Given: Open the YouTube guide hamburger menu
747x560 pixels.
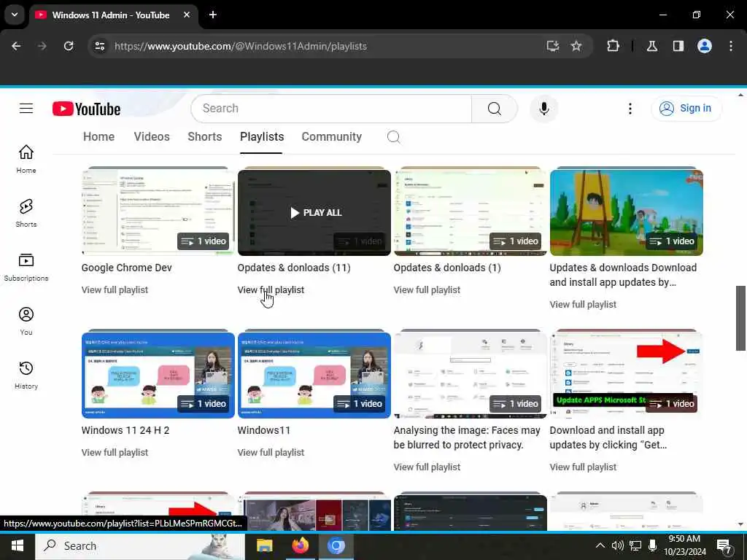Looking at the screenshot, I should click(x=26, y=109).
